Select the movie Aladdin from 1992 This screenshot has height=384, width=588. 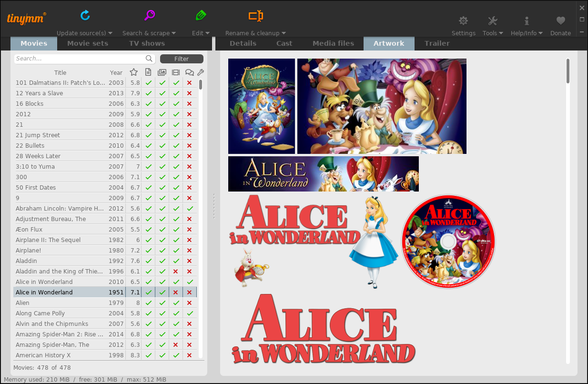point(105,261)
